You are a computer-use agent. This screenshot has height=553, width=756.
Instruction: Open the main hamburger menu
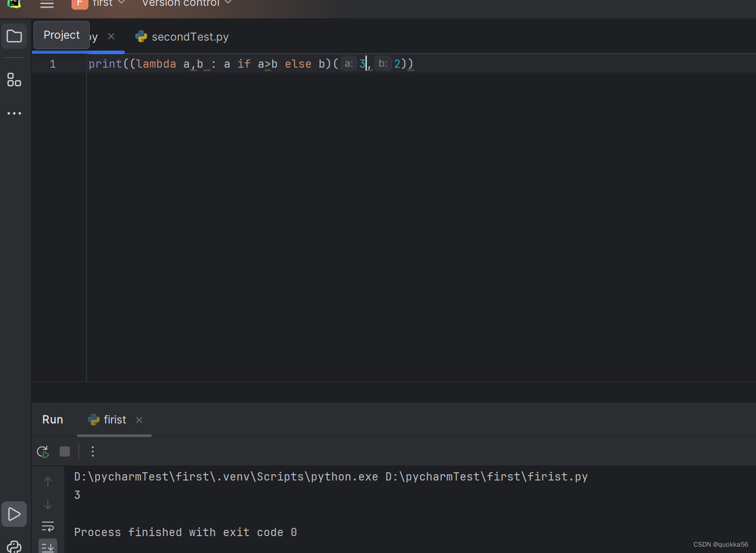(x=47, y=4)
